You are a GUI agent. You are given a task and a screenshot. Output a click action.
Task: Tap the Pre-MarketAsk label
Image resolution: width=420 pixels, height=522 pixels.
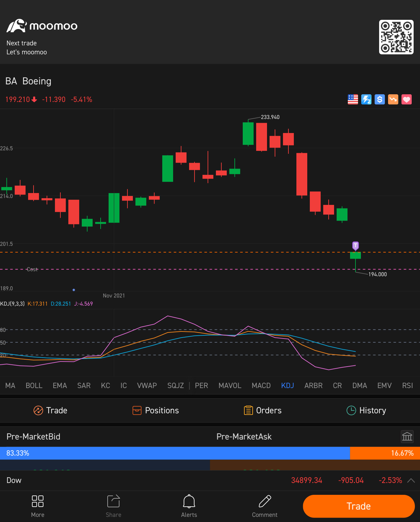pyautogui.click(x=244, y=437)
